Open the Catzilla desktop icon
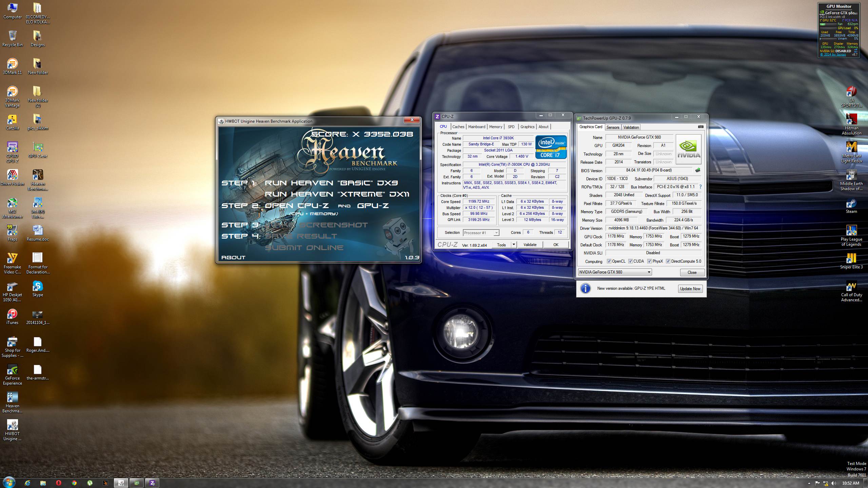 click(x=12, y=122)
